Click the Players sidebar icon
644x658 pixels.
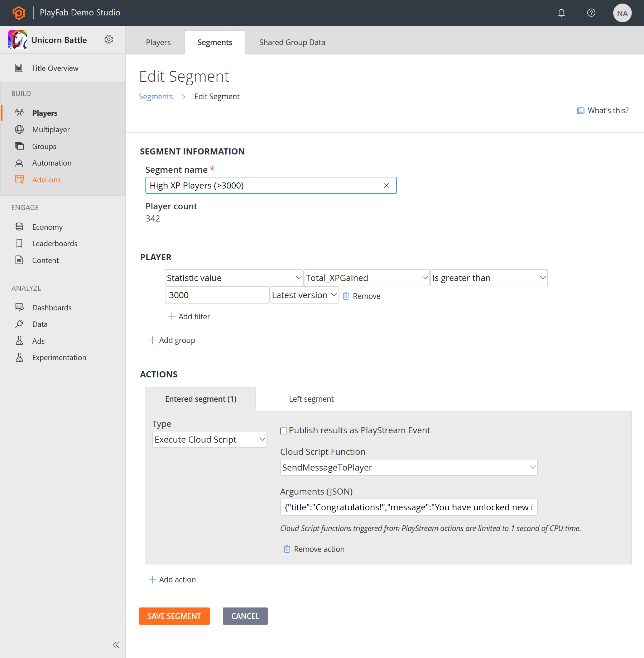pos(19,113)
